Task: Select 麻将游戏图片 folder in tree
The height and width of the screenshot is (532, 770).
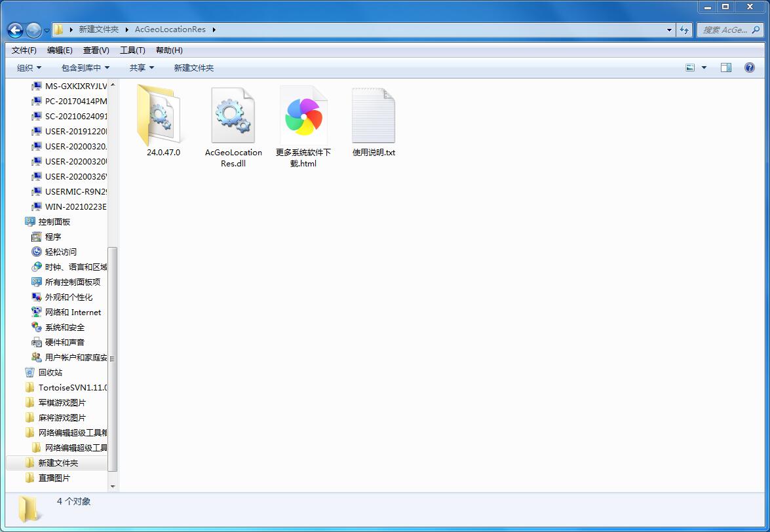Action: (x=56, y=417)
